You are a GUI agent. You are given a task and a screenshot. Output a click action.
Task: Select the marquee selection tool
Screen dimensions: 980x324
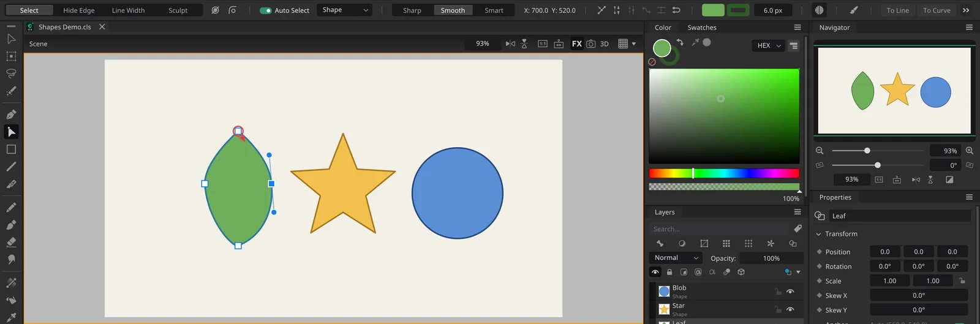[x=11, y=56]
